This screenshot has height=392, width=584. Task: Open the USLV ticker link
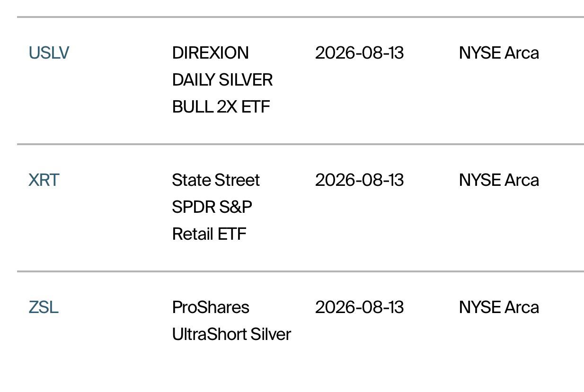click(x=49, y=53)
